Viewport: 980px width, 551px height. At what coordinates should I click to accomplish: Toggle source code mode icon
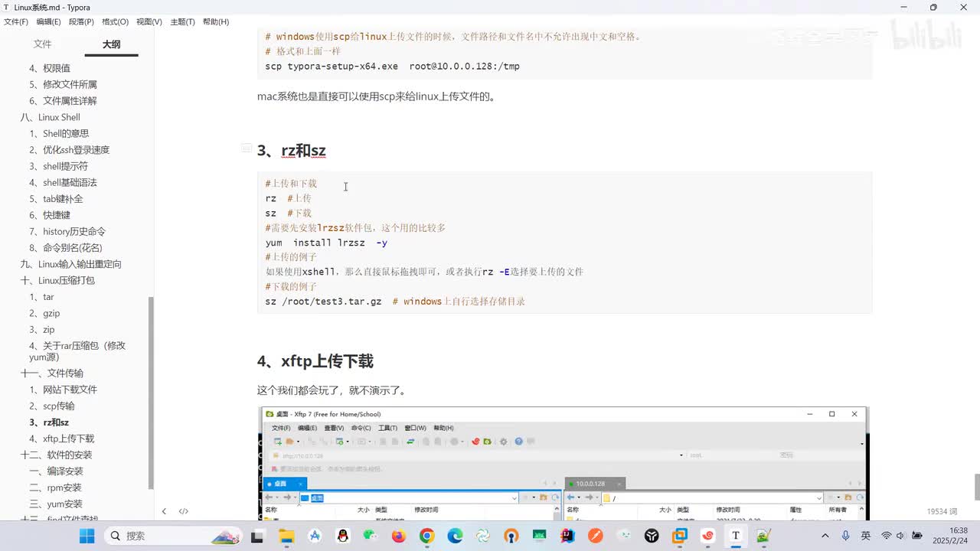(184, 511)
